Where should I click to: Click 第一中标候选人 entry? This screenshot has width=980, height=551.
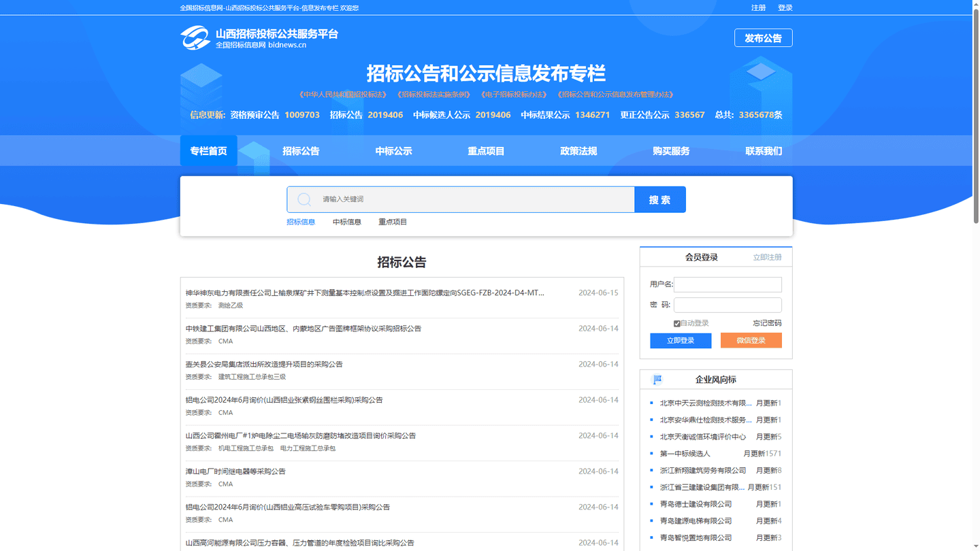685,454
